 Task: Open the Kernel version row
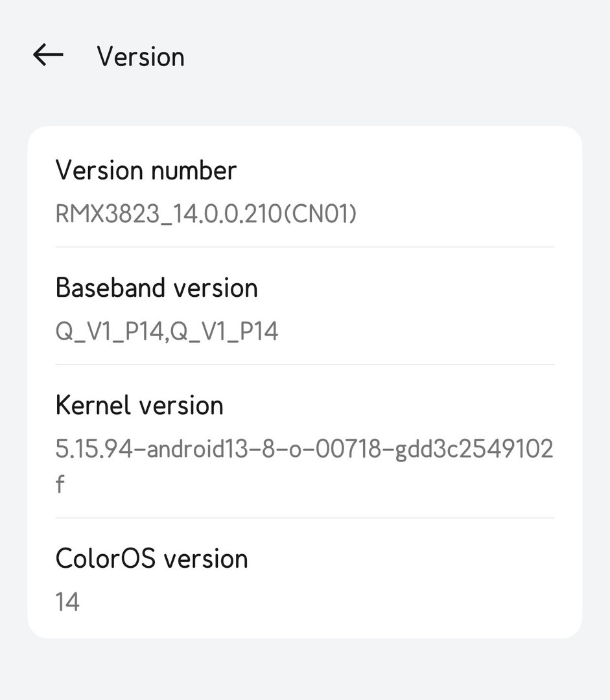[305, 441]
